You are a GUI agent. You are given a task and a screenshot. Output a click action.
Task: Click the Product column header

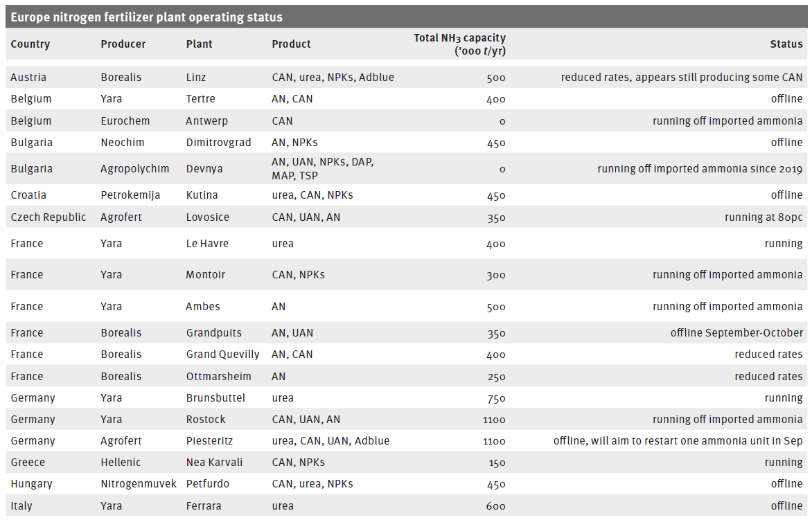coord(291,44)
